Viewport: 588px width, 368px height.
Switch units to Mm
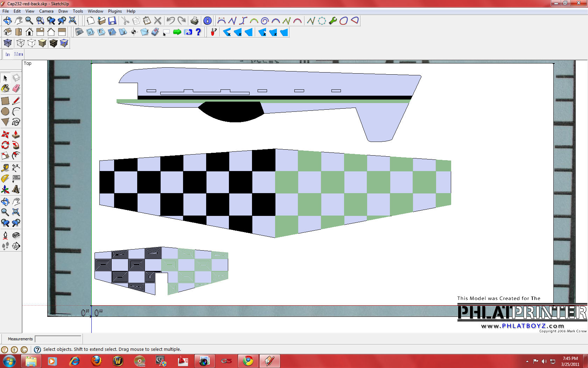click(19, 54)
